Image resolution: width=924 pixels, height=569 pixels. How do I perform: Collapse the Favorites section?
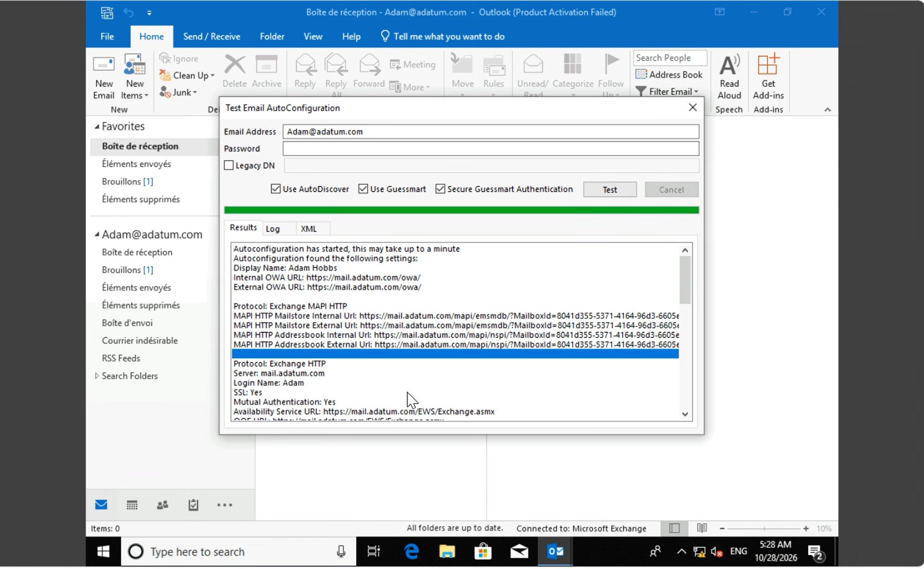pyautogui.click(x=97, y=127)
